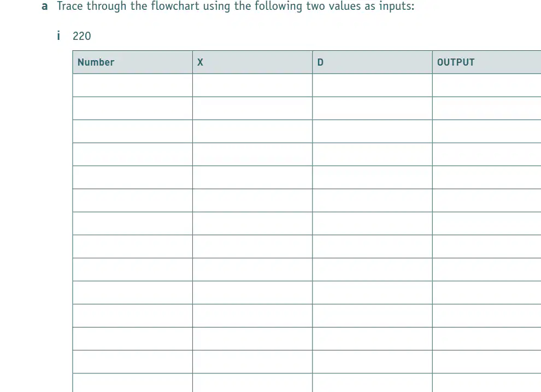Click the question label 'a'
The height and width of the screenshot is (392, 541).
44,6
